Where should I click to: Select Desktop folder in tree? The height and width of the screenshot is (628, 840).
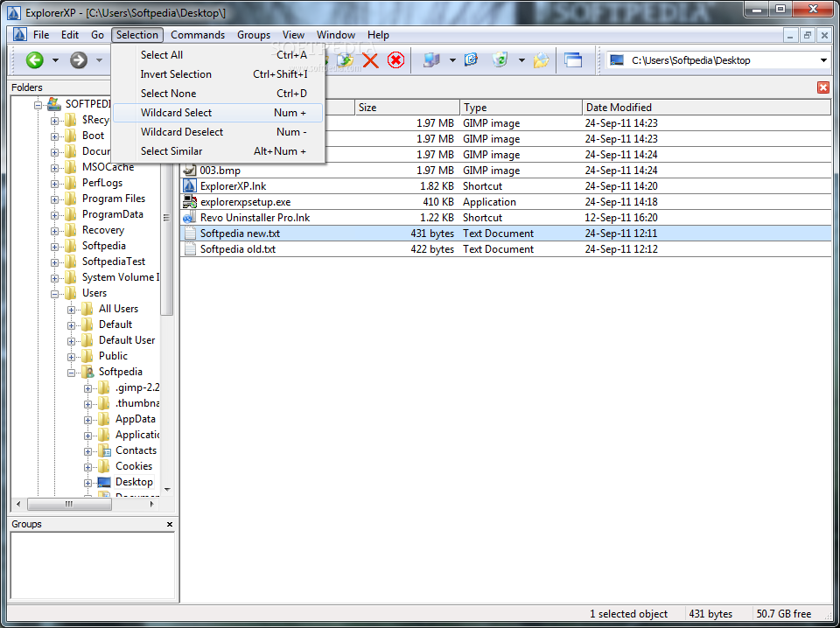[134, 482]
